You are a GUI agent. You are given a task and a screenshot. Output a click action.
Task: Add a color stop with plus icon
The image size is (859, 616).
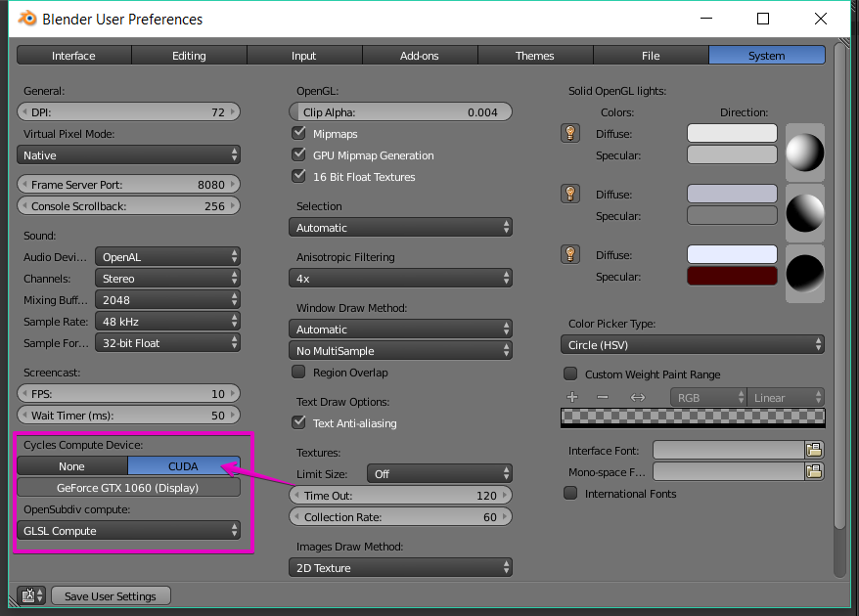(572, 397)
